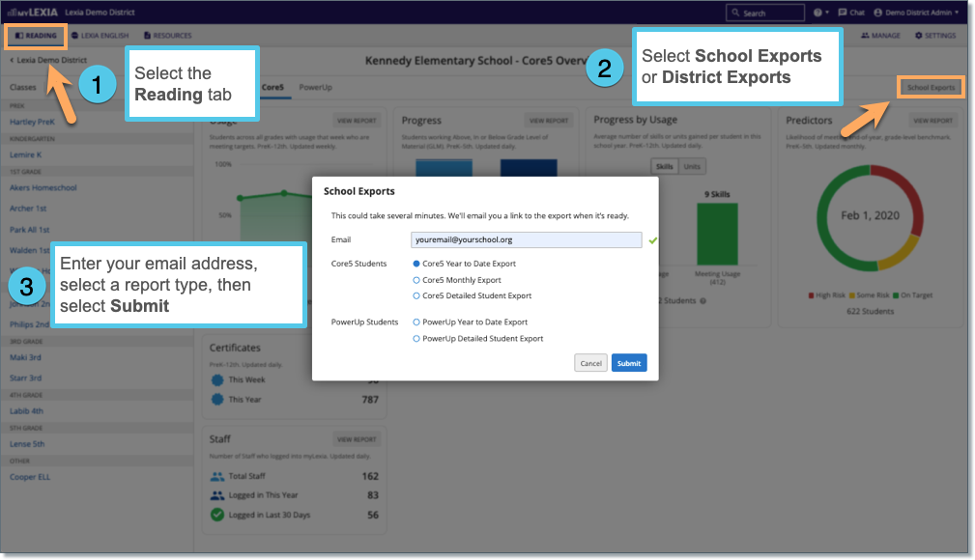Expand the help menu dropdown arrow
The width and height of the screenshot is (975, 560).
point(827,13)
